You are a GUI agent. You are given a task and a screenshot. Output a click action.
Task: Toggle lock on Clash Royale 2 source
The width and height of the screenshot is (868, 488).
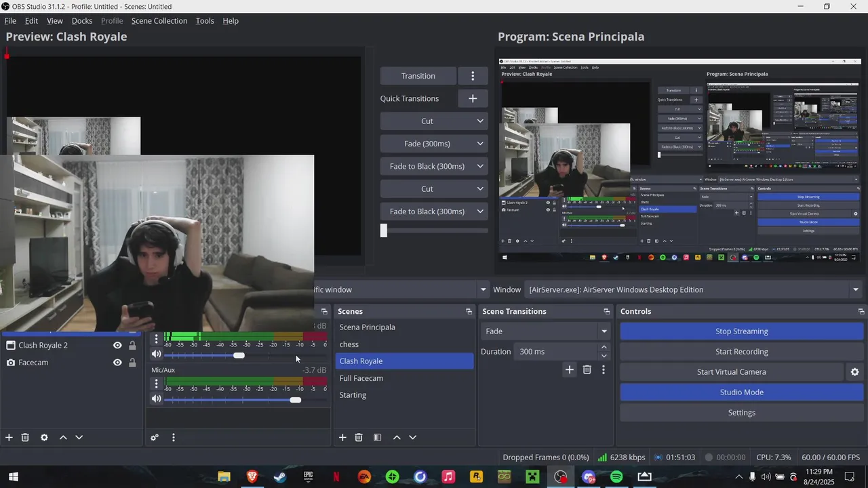pyautogui.click(x=132, y=345)
